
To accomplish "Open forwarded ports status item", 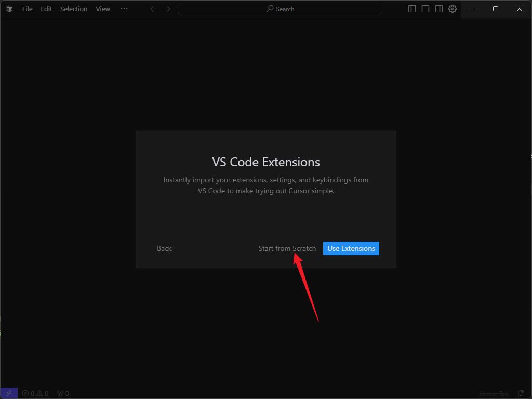I will 63,394.
